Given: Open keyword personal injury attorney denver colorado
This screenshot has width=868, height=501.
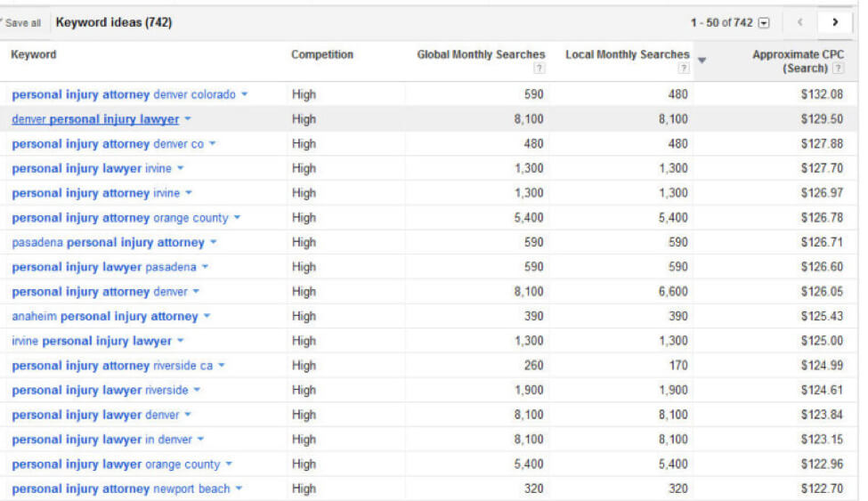Looking at the screenshot, I should 124,94.
